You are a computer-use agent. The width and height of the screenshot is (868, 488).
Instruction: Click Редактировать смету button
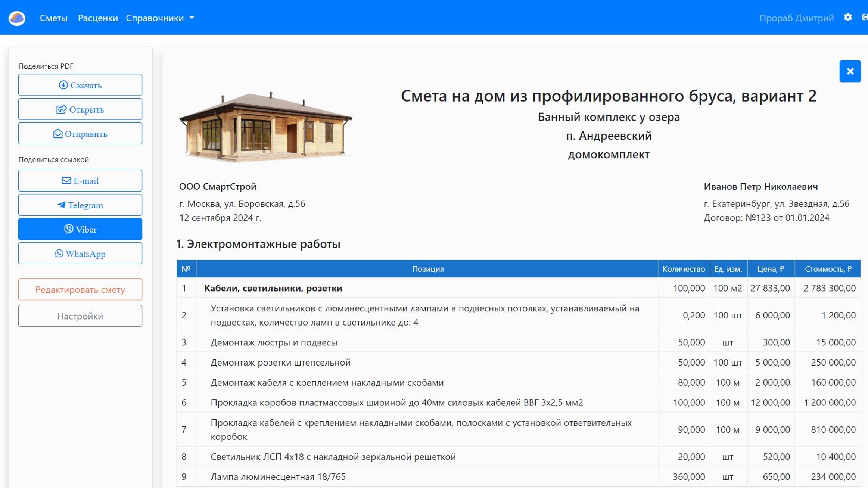(80, 289)
